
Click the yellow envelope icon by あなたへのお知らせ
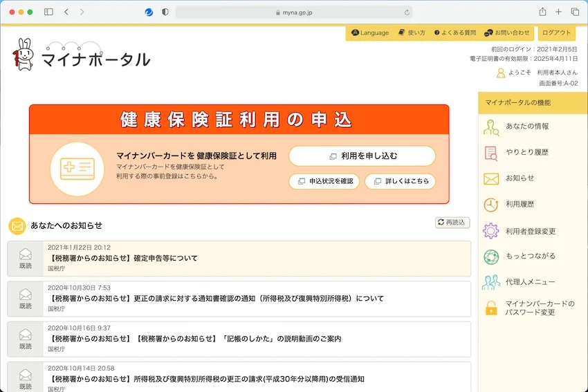17,226
